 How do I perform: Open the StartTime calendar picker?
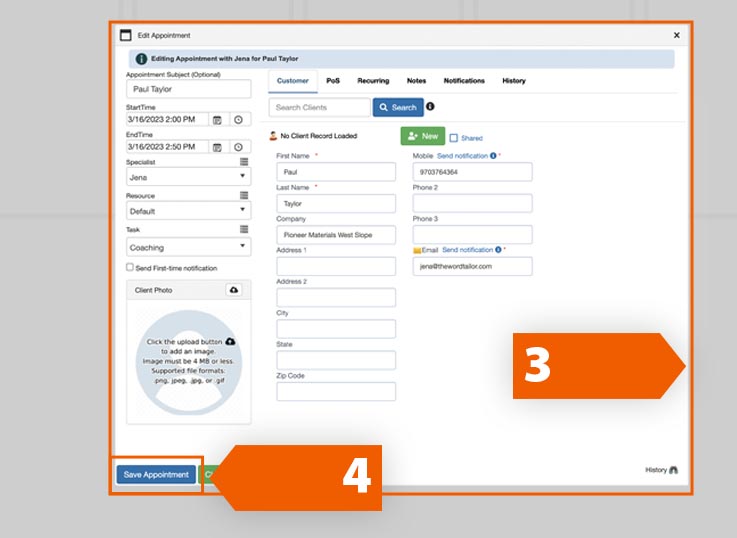[x=217, y=120]
